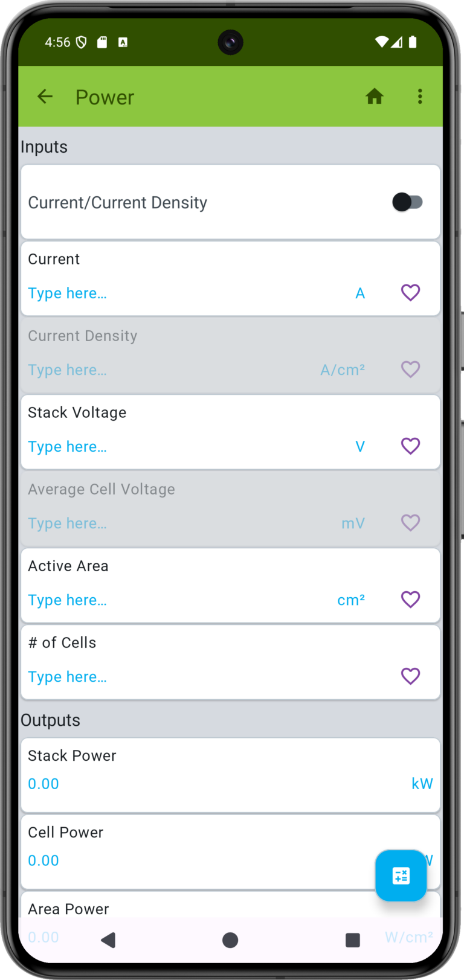
Task: Tap the Android home navigation button
Action: [230, 940]
